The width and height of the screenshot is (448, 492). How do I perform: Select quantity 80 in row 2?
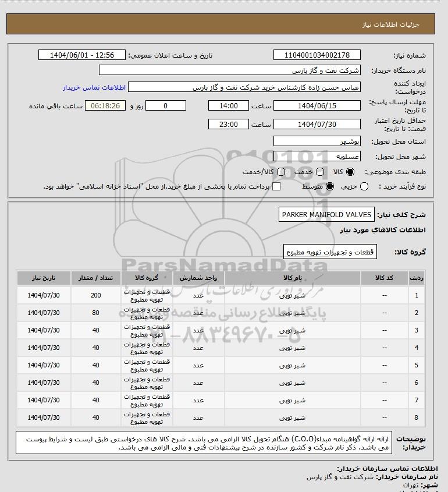[x=95, y=313]
